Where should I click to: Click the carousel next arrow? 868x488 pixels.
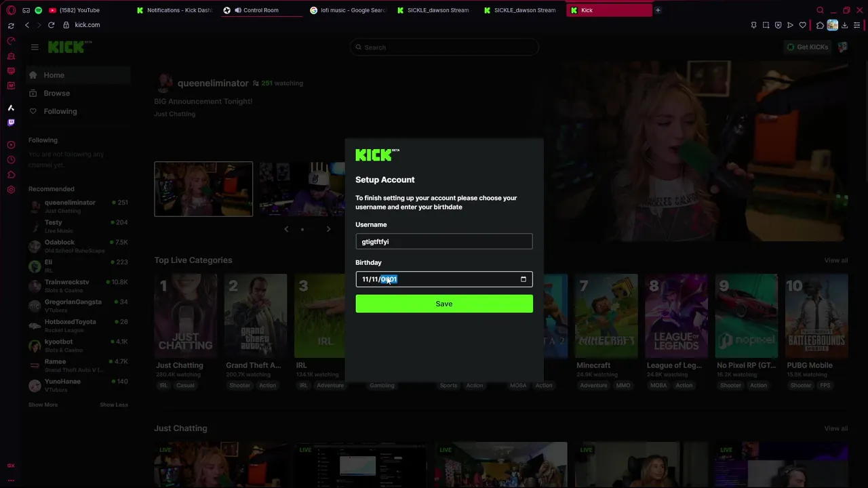(328, 229)
